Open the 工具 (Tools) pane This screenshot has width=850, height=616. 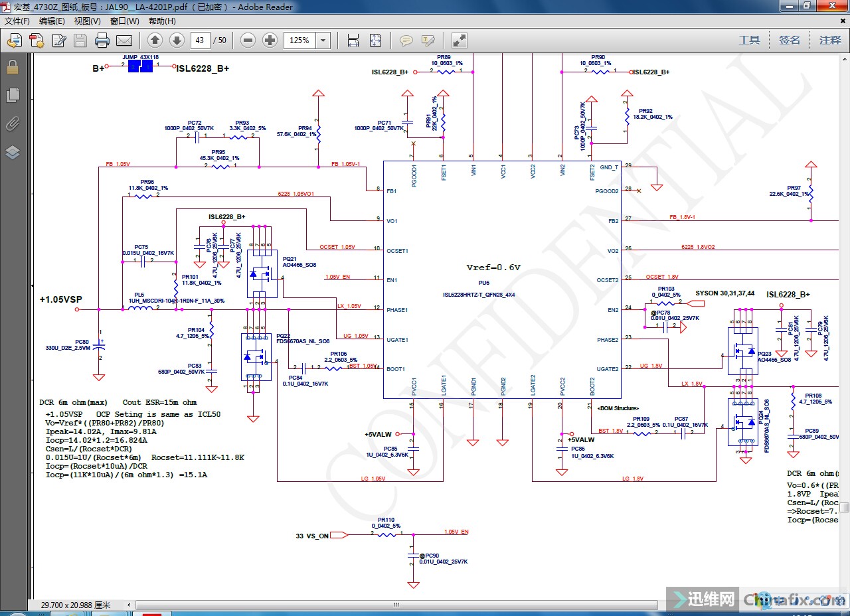[x=749, y=40]
